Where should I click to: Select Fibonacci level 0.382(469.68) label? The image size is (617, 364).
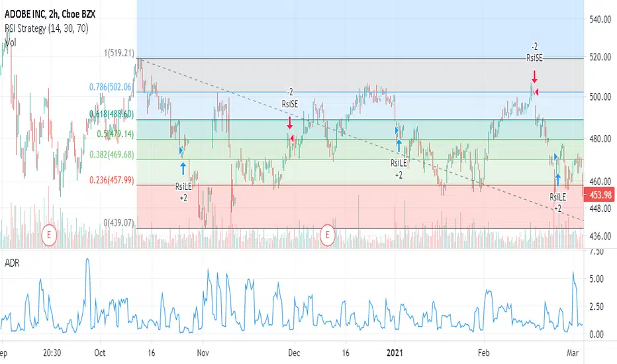pyautogui.click(x=112, y=154)
